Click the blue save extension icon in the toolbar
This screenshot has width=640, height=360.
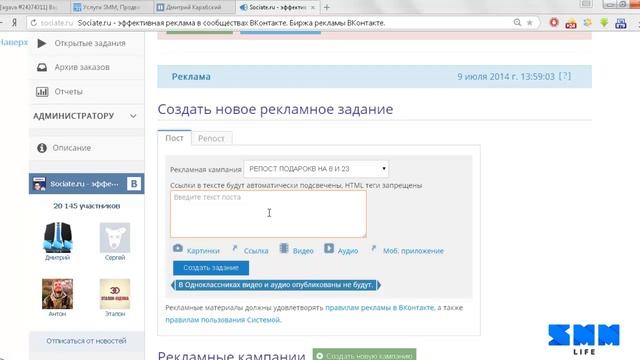point(621,23)
